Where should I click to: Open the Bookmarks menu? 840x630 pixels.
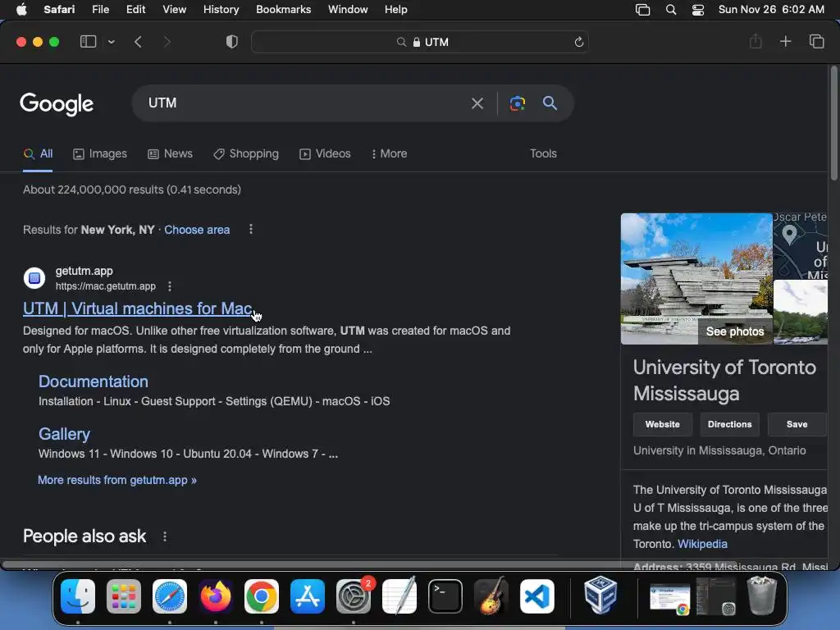(x=283, y=10)
